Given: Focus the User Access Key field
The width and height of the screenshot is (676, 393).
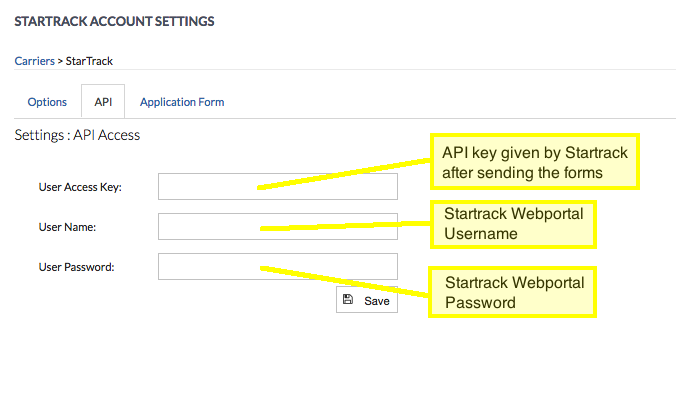Looking at the screenshot, I should pyautogui.click(x=278, y=187).
